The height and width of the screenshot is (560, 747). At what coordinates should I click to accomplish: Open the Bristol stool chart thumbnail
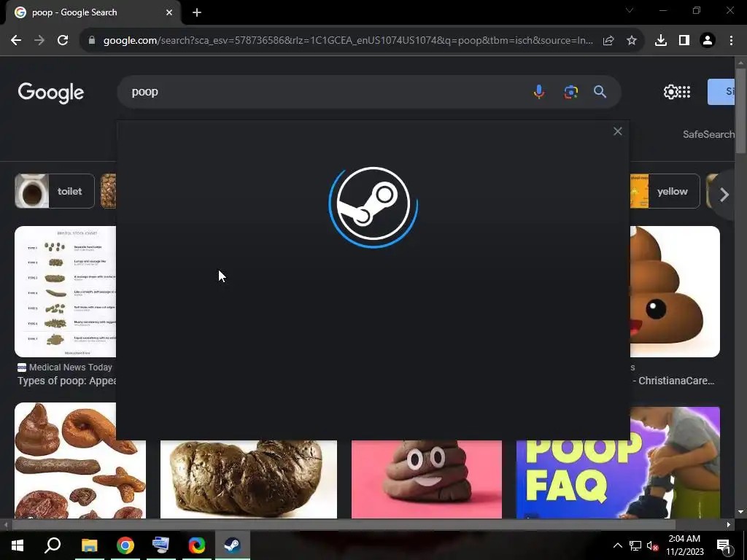point(65,292)
